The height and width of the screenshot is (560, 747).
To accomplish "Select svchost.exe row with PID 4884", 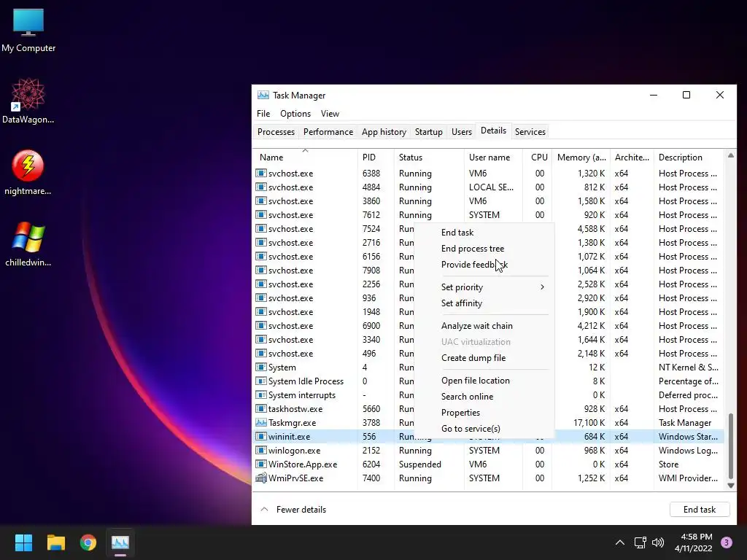I will 489,187.
